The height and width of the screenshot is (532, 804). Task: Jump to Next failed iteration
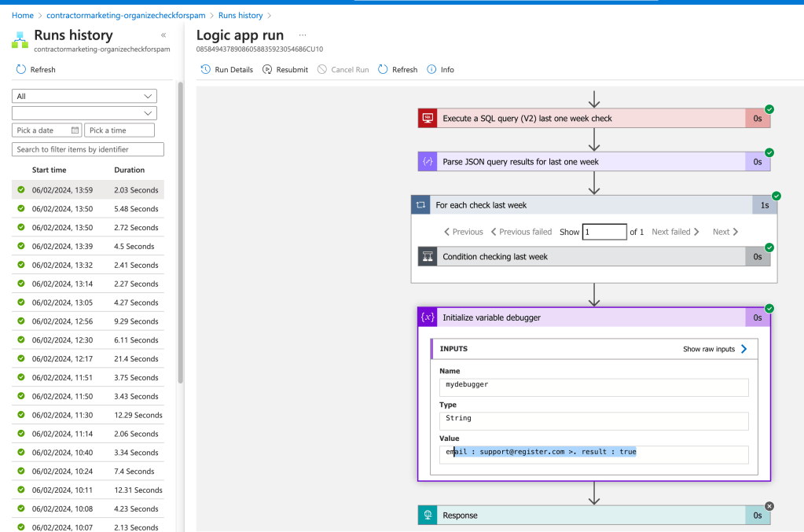tap(675, 232)
